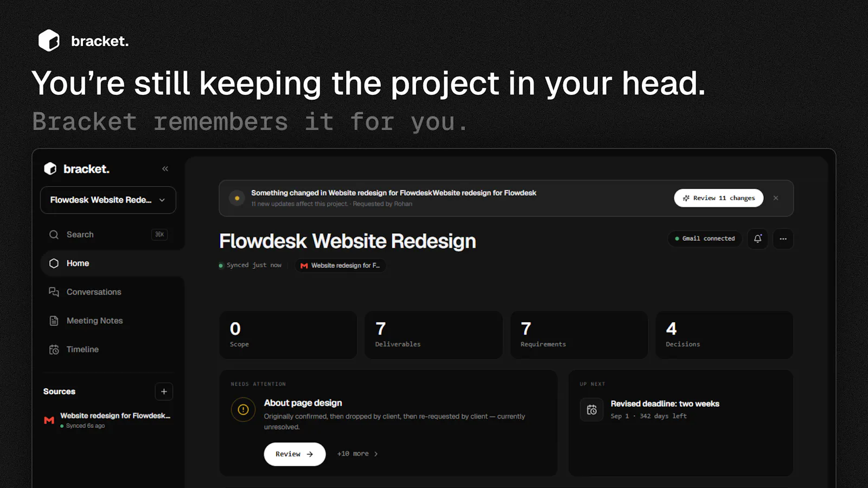Image resolution: width=868 pixels, height=488 pixels.
Task: Open the three-dot more options menu
Action: pyautogui.click(x=783, y=239)
